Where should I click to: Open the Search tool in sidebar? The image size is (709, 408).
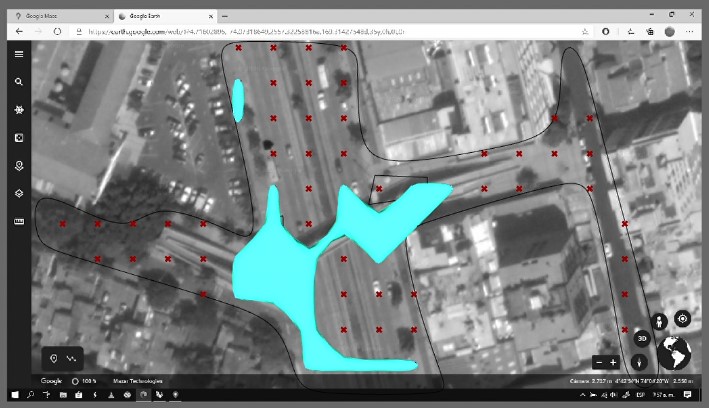click(18, 82)
